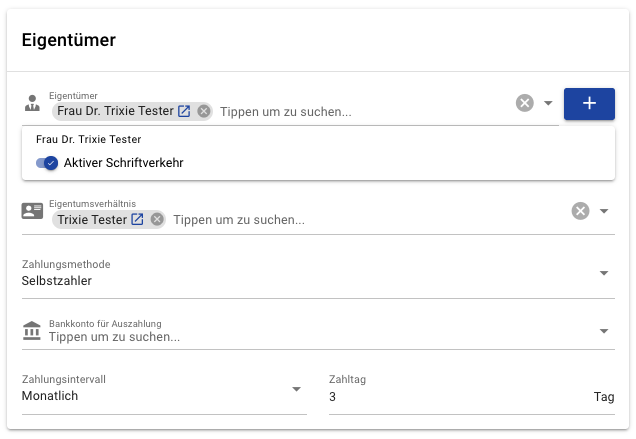Open Frau Dr. Trixie Tester external link
This screenshot has width=636, height=439.
click(184, 111)
